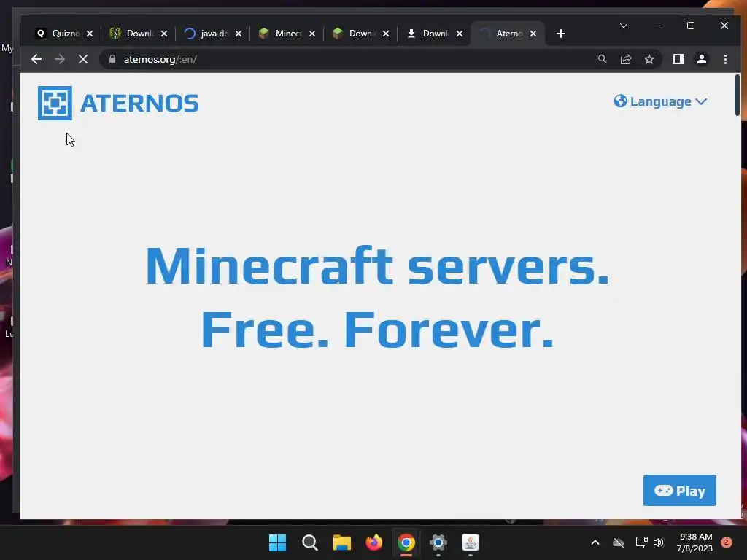View site info lock icon

click(x=112, y=59)
